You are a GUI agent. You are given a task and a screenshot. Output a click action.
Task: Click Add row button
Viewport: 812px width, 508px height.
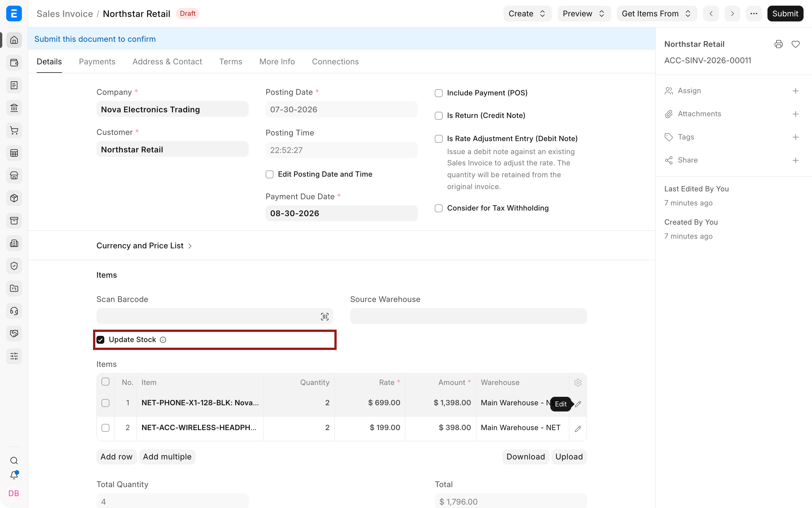116,457
